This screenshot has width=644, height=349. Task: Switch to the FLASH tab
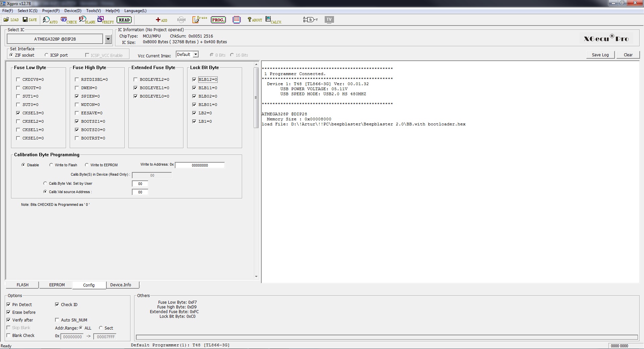click(x=22, y=285)
